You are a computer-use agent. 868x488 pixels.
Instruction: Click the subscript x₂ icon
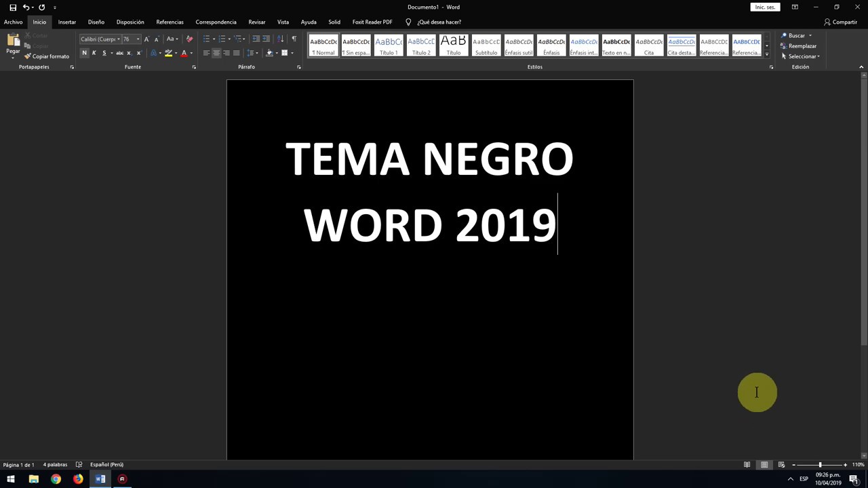[129, 53]
